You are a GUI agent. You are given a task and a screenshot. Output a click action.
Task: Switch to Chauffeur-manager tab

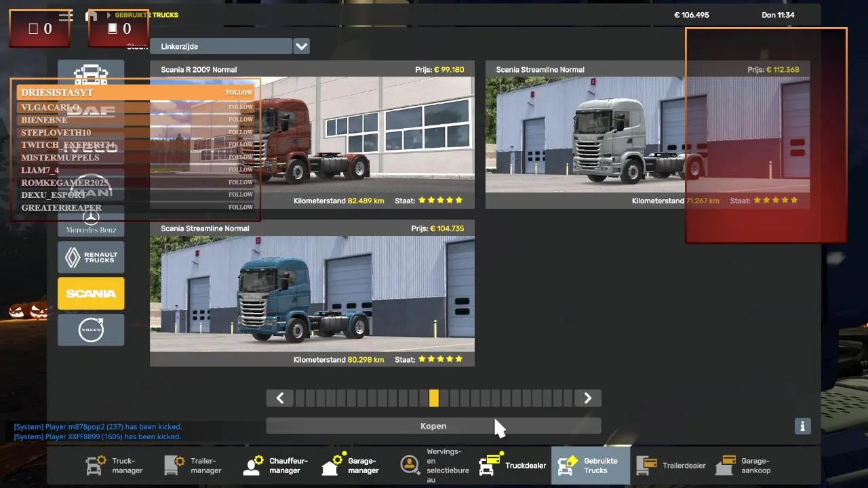click(x=288, y=466)
